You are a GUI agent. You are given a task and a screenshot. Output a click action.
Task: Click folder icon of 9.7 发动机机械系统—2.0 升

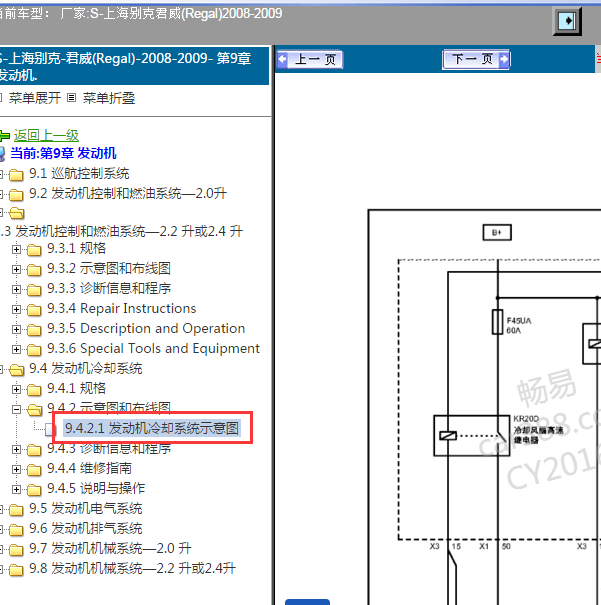[x=16, y=550]
